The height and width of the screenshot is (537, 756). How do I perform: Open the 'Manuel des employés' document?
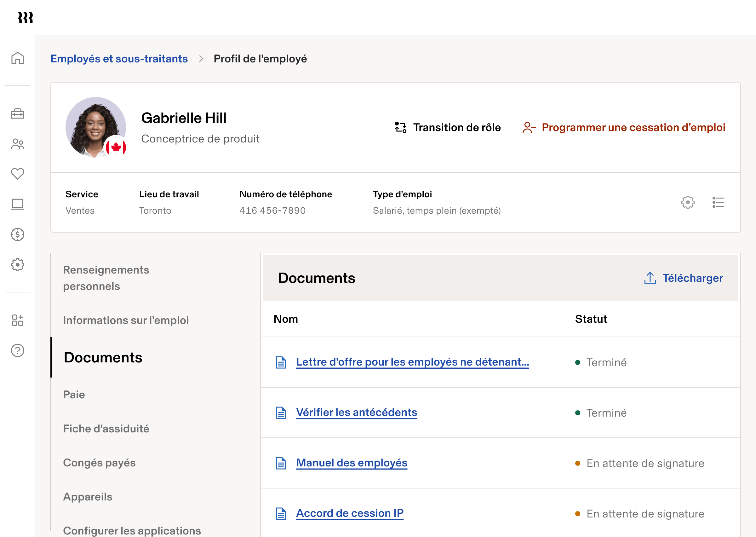click(x=352, y=463)
